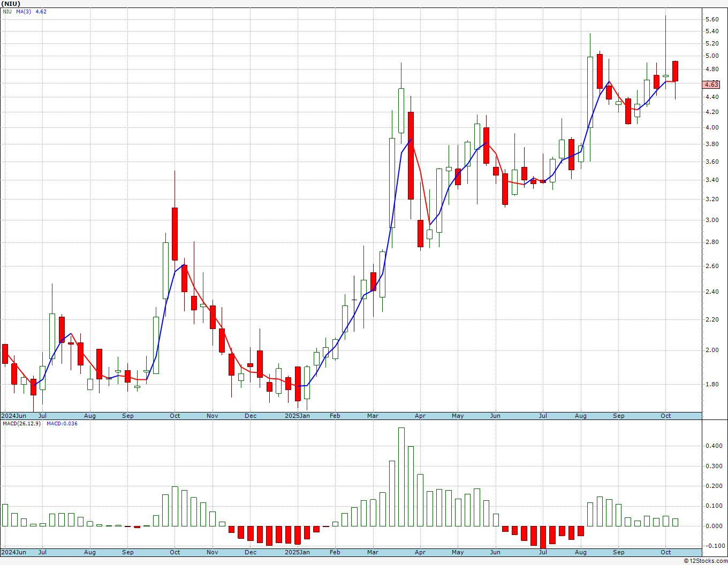This screenshot has height=565, width=728.
Task: Select the 2025Jan timeline label
Action: 297,416
